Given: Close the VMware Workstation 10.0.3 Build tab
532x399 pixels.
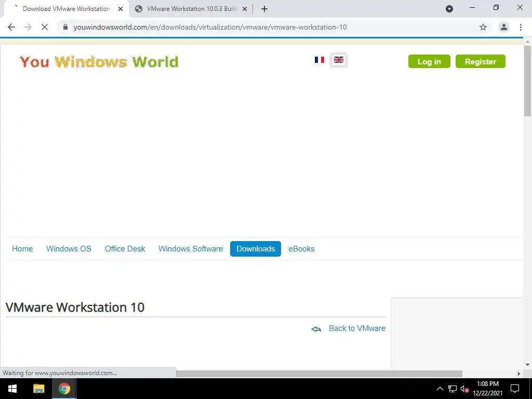Looking at the screenshot, I should click(245, 9).
